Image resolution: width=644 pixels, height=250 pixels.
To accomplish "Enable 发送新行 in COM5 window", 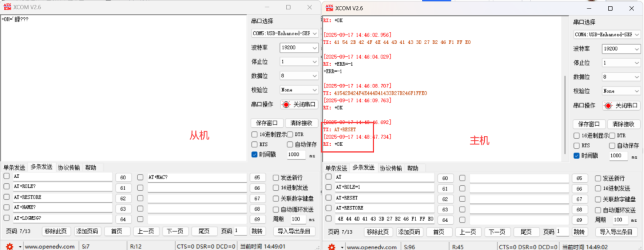I will pos(276,177).
